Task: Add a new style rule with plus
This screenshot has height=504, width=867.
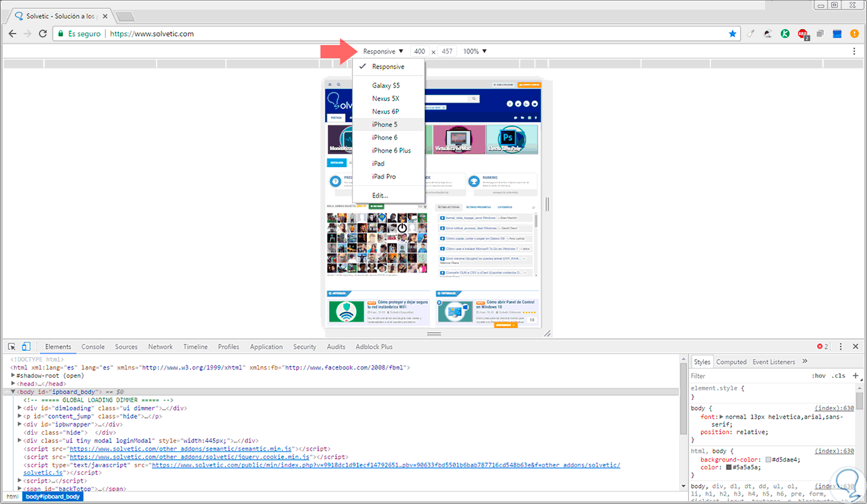Action: tap(855, 376)
